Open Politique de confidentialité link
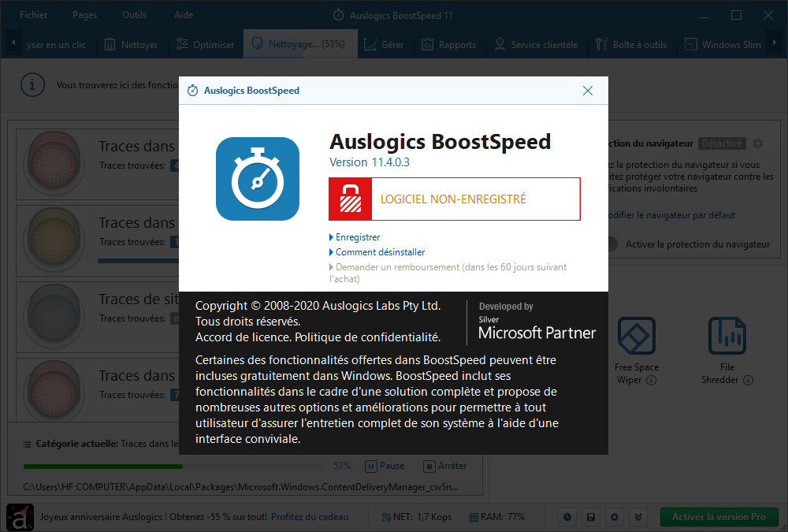 [x=367, y=337]
